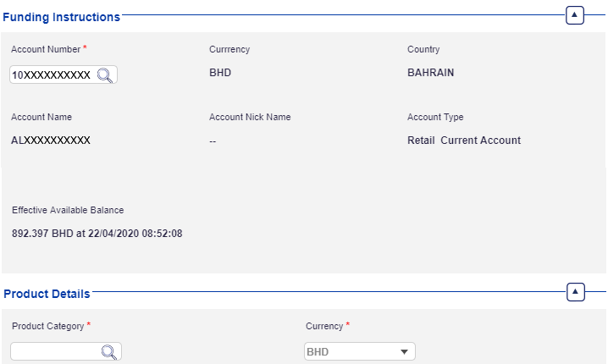Click the Account Number search magnifier icon

105,75
